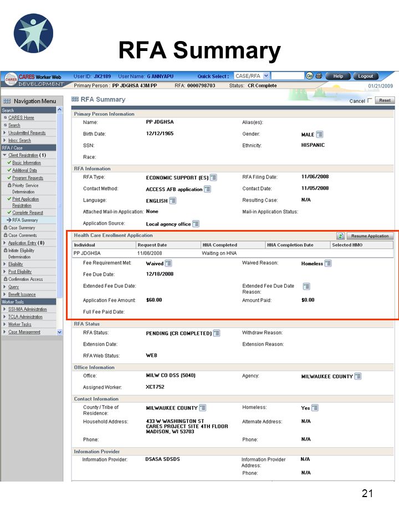
Task: Expand the SSI-MA Administration node
Action: point(4,309)
